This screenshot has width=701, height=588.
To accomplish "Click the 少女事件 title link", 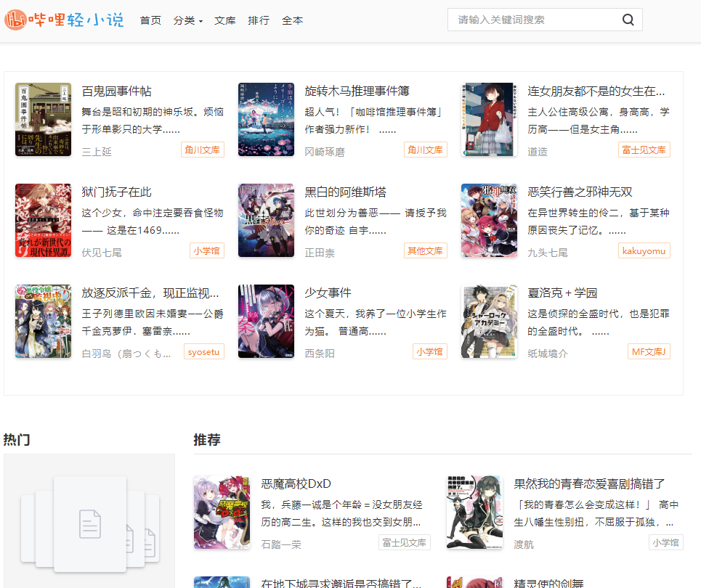I will pos(328,293).
